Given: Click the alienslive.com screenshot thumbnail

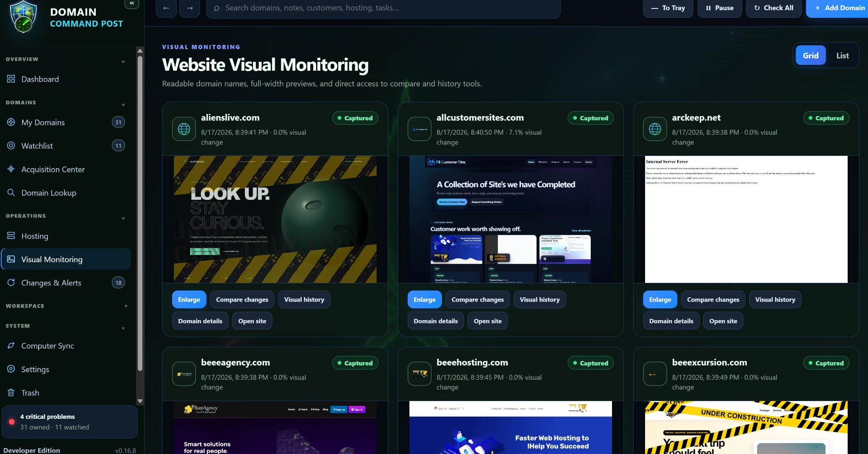Looking at the screenshot, I should click(x=275, y=219).
